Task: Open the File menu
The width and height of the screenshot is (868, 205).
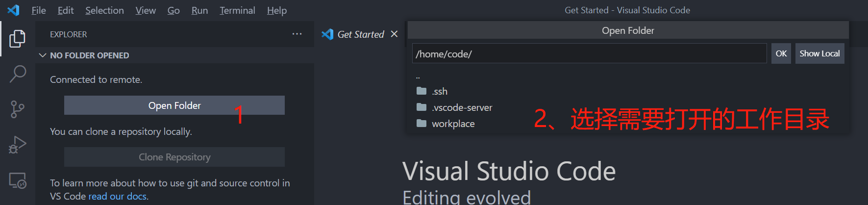Action: tap(39, 10)
